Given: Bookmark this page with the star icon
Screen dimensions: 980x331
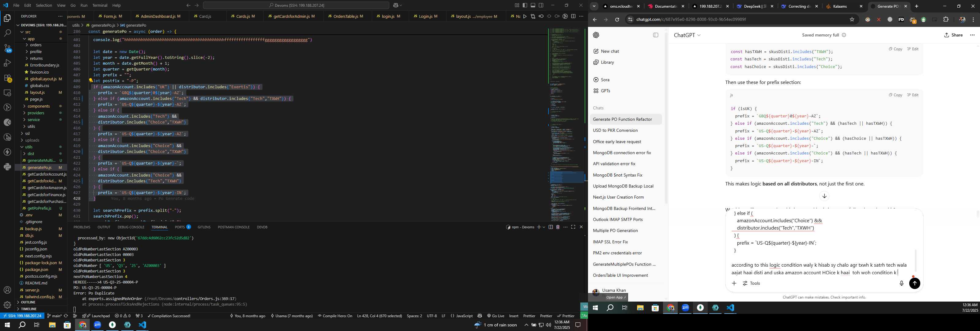Looking at the screenshot, I should (852, 19).
